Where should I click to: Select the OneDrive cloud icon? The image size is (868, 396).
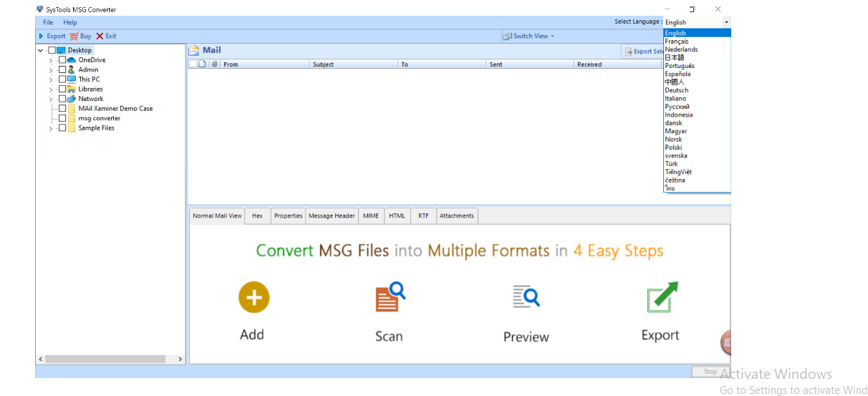(x=72, y=60)
